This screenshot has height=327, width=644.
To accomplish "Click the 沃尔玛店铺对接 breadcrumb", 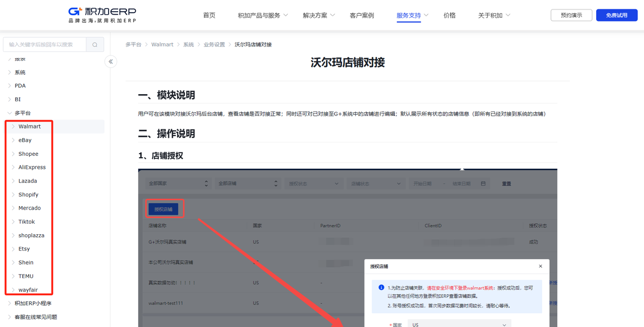I will [253, 44].
